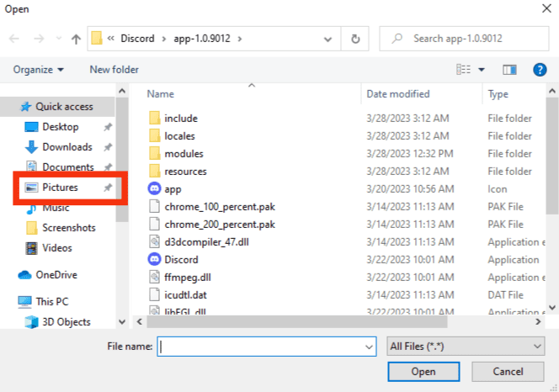559x392 pixels.
Task: Select the locales folder icon
Action: (x=154, y=135)
